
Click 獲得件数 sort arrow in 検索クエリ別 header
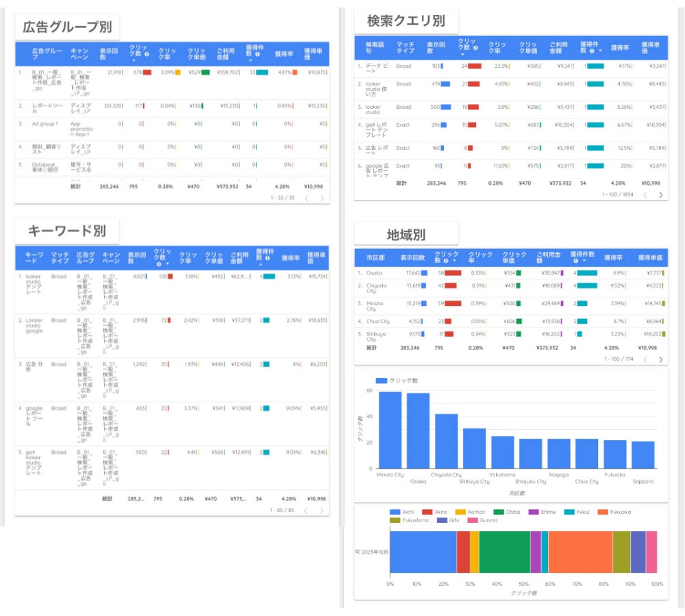pos(600,51)
